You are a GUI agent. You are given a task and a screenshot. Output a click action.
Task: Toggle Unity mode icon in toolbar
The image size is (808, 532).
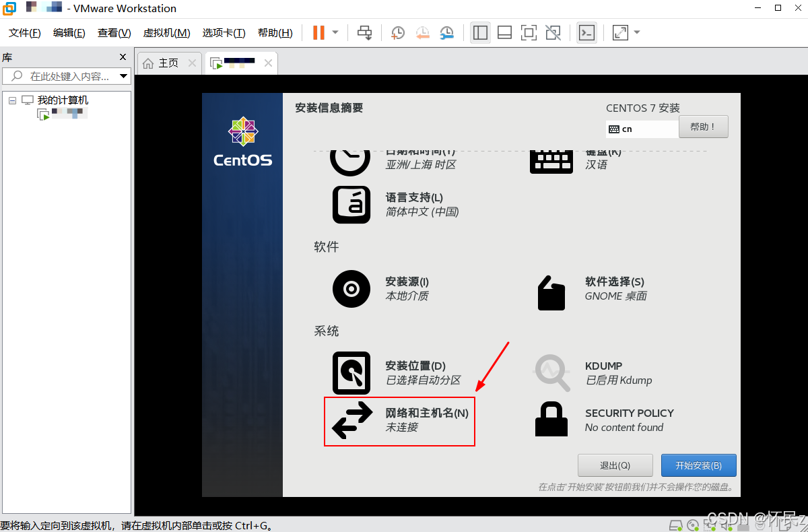point(553,32)
